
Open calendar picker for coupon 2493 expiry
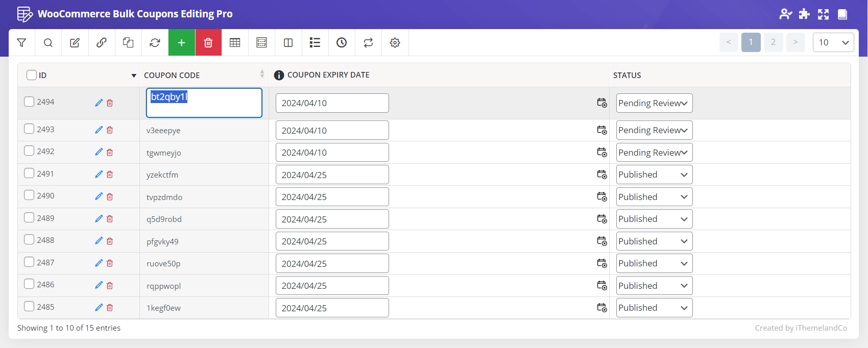point(602,130)
